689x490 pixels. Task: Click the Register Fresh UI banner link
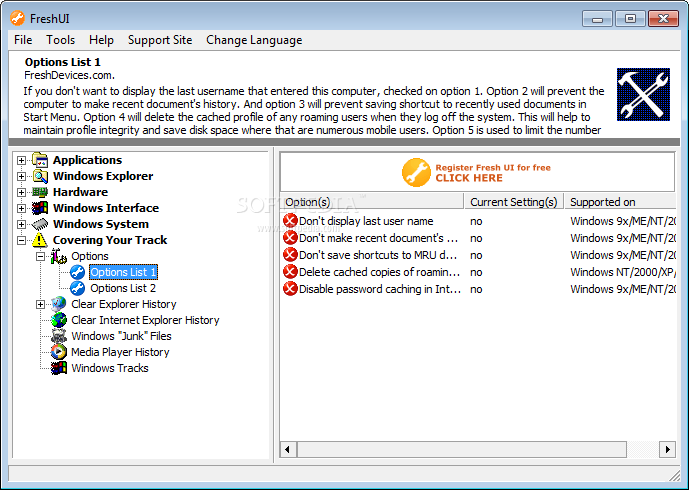pos(476,172)
